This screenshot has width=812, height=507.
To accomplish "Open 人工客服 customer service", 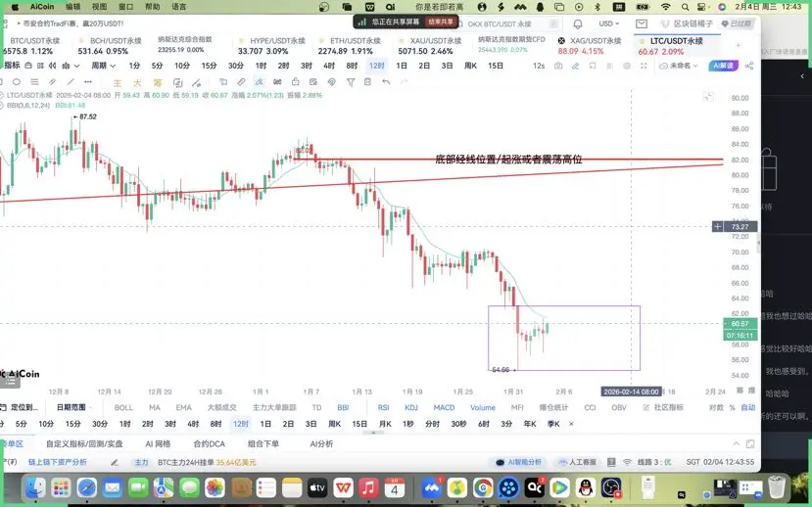I will click(x=577, y=462).
